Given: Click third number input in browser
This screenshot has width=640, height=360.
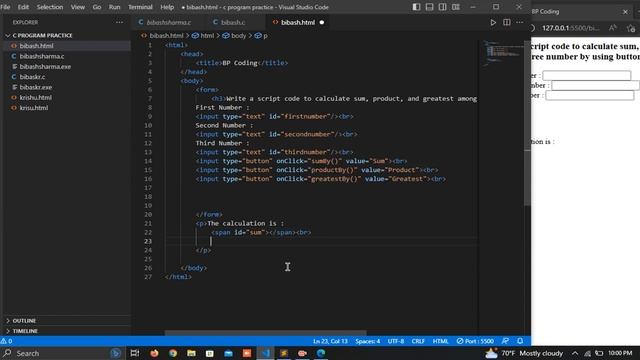Looking at the screenshot, I should (590, 96).
